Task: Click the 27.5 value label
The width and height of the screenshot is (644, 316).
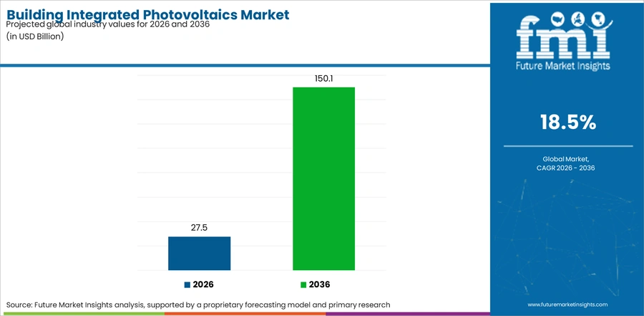Action: point(199,228)
